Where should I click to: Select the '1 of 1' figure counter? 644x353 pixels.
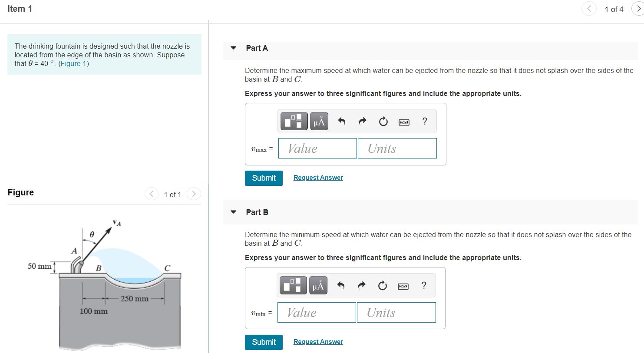coord(172,195)
